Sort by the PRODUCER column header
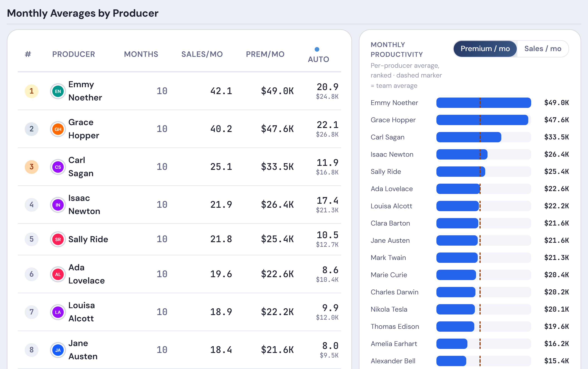The image size is (588, 369). 73,54
